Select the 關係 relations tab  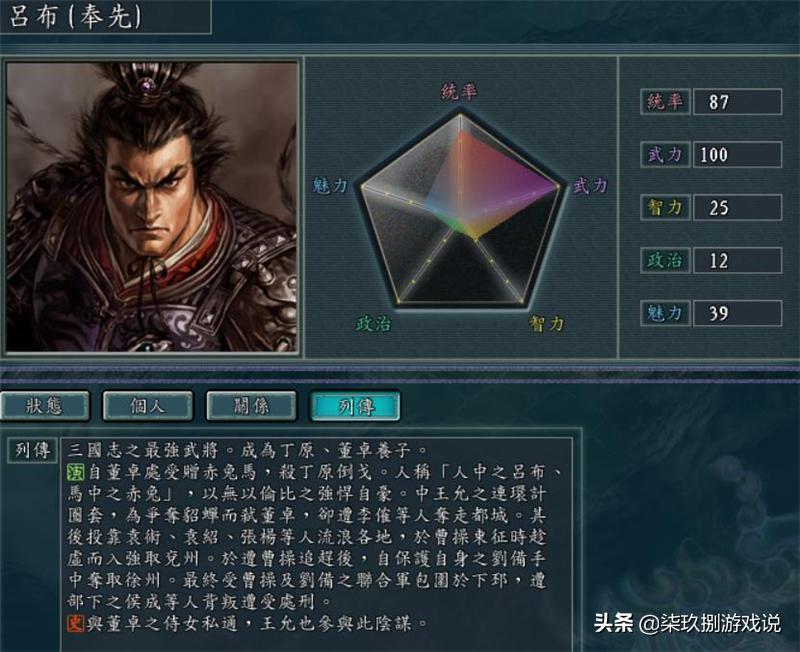pos(251,406)
